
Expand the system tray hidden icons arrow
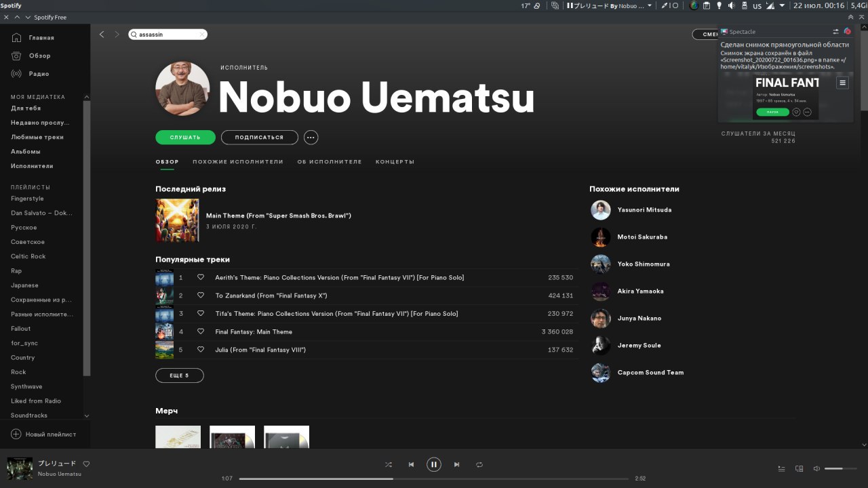pos(782,5)
